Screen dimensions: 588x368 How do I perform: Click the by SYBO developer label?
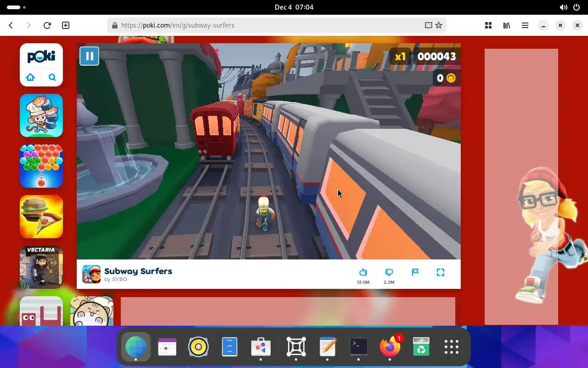coord(116,279)
